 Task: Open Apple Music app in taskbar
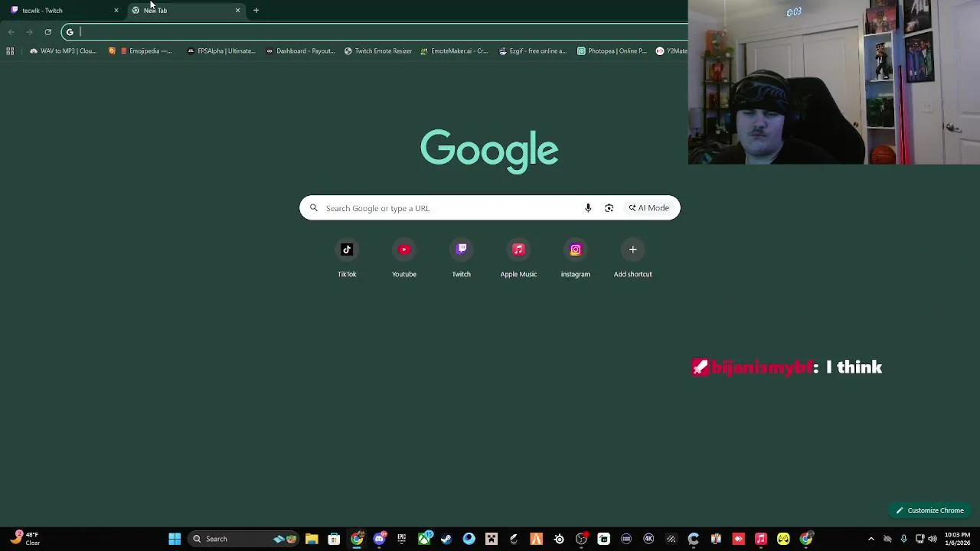[761, 539]
